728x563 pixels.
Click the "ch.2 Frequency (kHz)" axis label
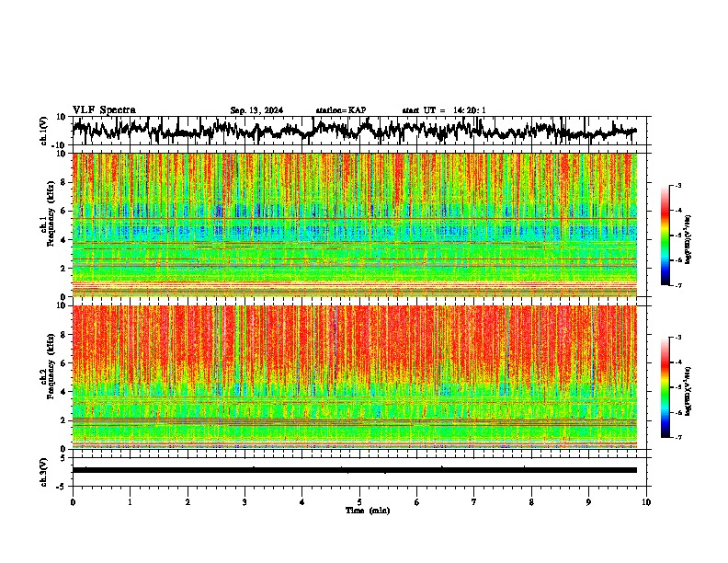coord(47,366)
